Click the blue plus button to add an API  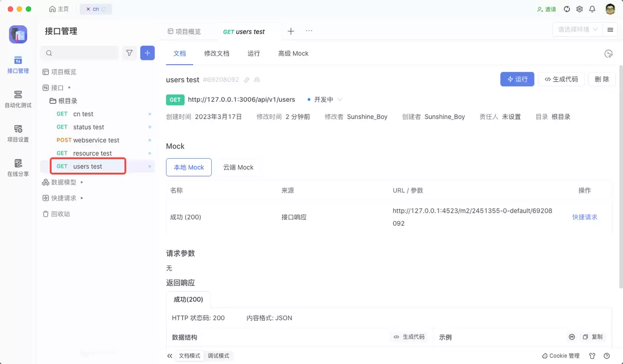click(147, 53)
